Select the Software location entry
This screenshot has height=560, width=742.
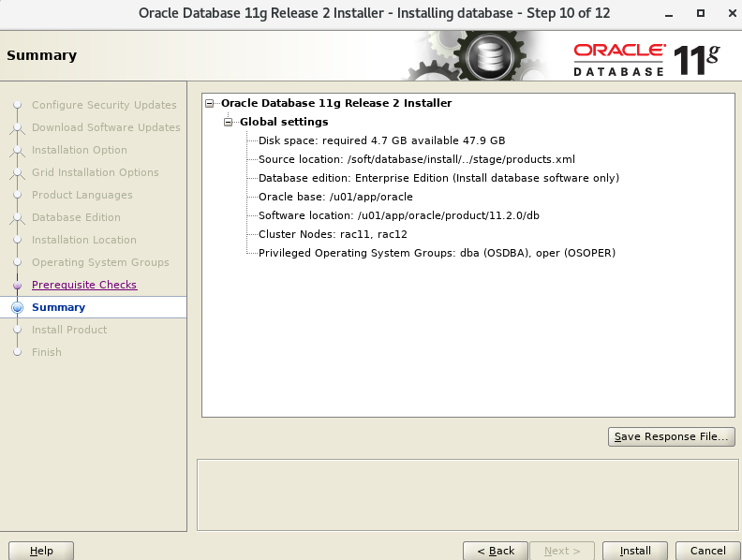398,215
